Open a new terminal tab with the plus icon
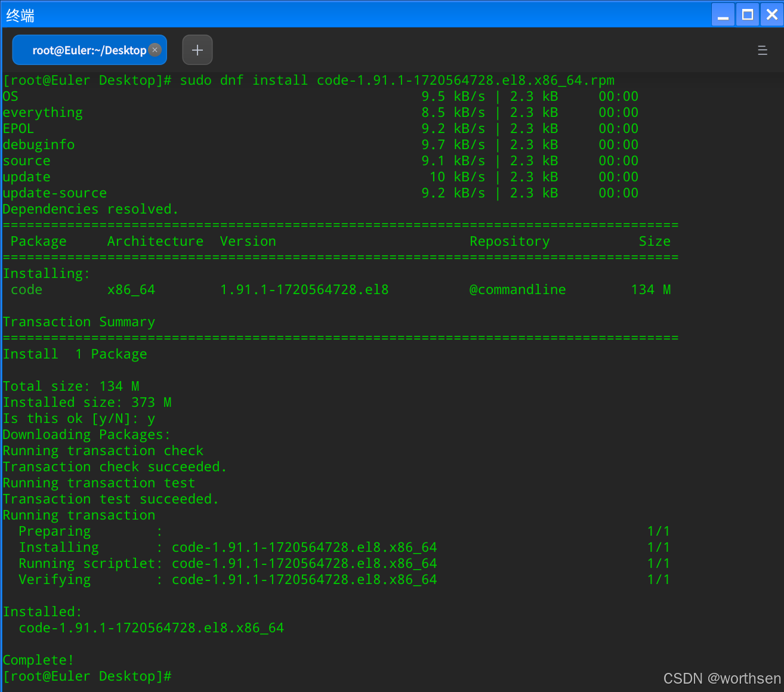 [197, 50]
